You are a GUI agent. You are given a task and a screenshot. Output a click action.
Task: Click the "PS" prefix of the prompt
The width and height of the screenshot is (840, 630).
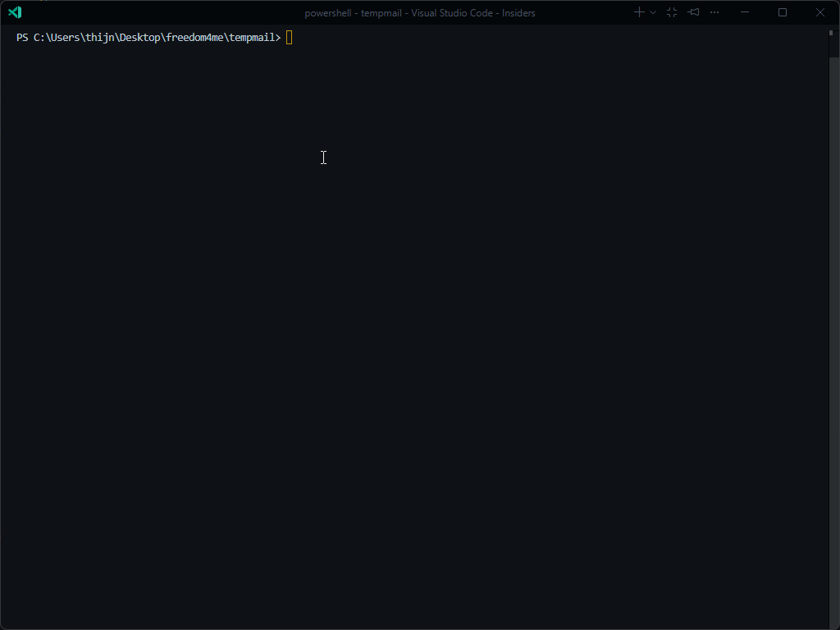click(x=22, y=38)
